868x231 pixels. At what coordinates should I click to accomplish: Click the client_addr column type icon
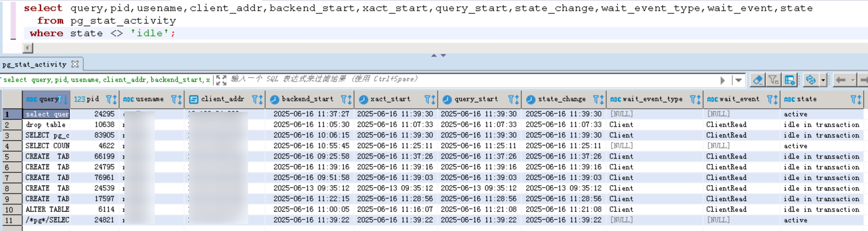[x=193, y=99]
